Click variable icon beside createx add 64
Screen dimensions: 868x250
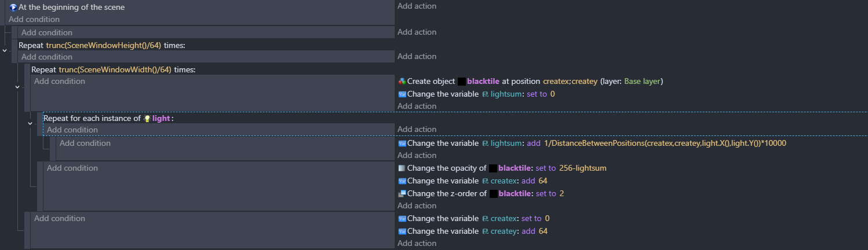pyautogui.click(x=402, y=181)
